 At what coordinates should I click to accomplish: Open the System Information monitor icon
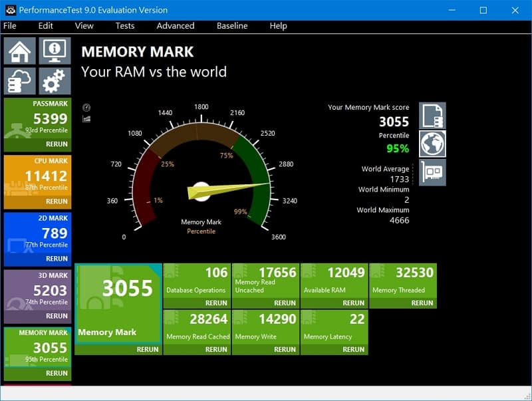click(55, 51)
